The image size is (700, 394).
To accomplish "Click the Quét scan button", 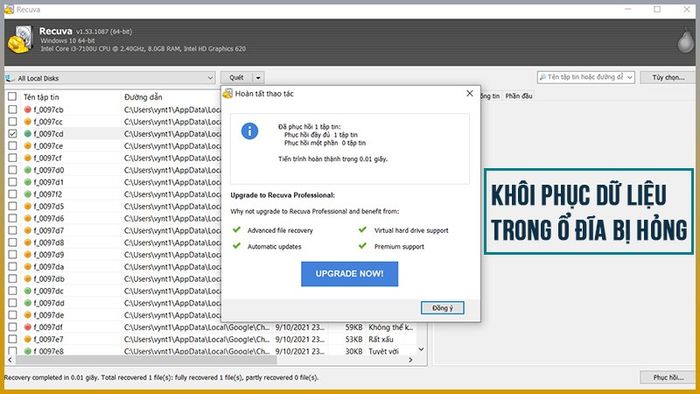I will coord(237,78).
